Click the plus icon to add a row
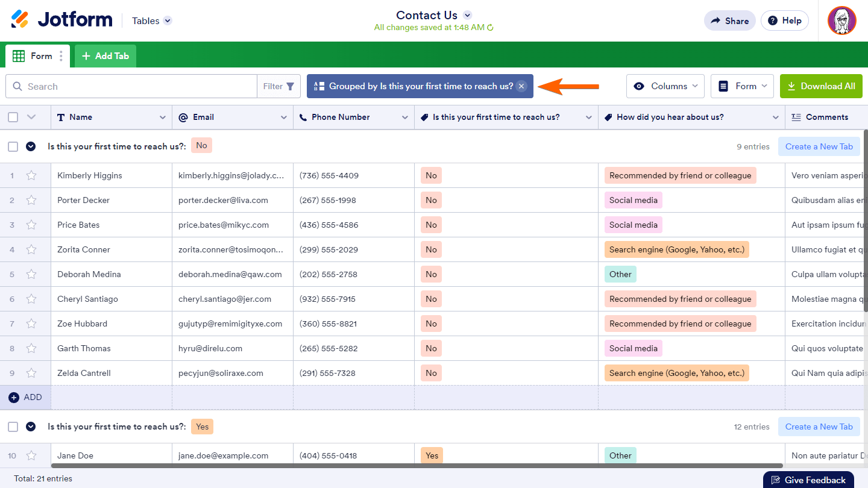 [14, 398]
